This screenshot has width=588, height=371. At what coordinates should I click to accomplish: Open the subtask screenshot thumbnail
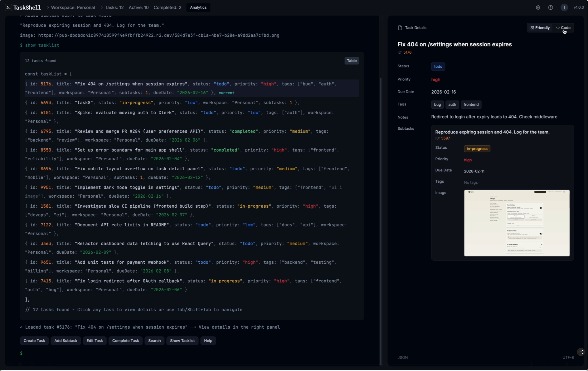pyautogui.click(x=517, y=223)
